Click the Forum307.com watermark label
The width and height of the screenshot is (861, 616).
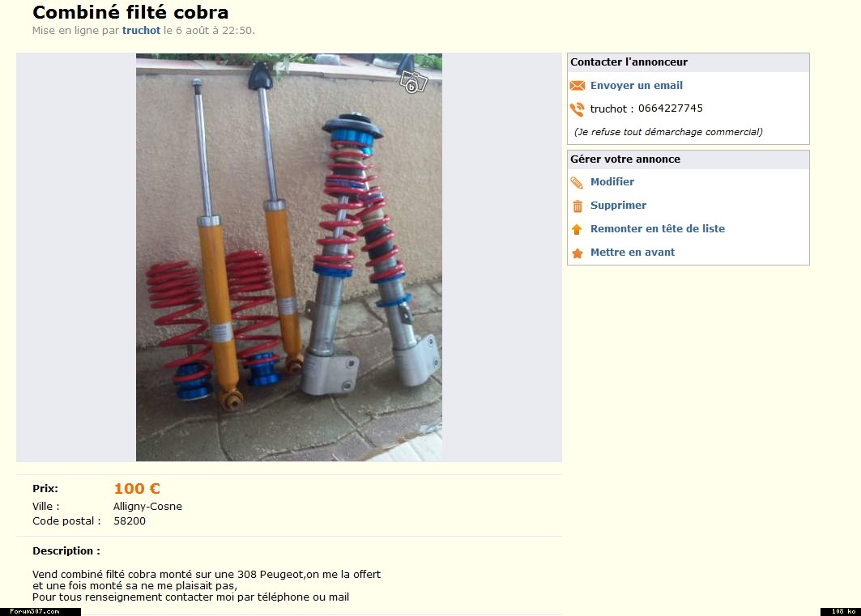(x=35, y=611)
